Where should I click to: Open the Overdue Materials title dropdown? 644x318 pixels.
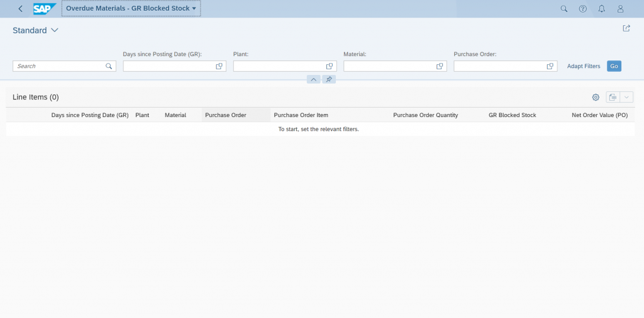[131, 8]
